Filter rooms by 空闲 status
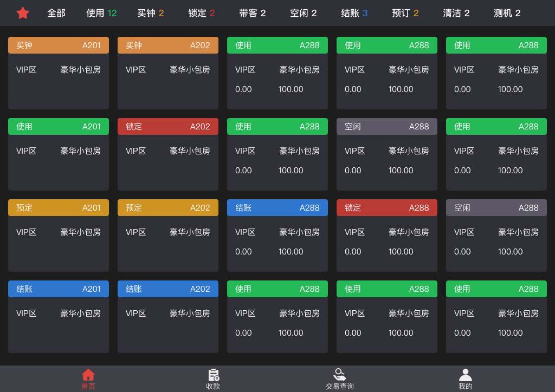 tap(303, 13)
